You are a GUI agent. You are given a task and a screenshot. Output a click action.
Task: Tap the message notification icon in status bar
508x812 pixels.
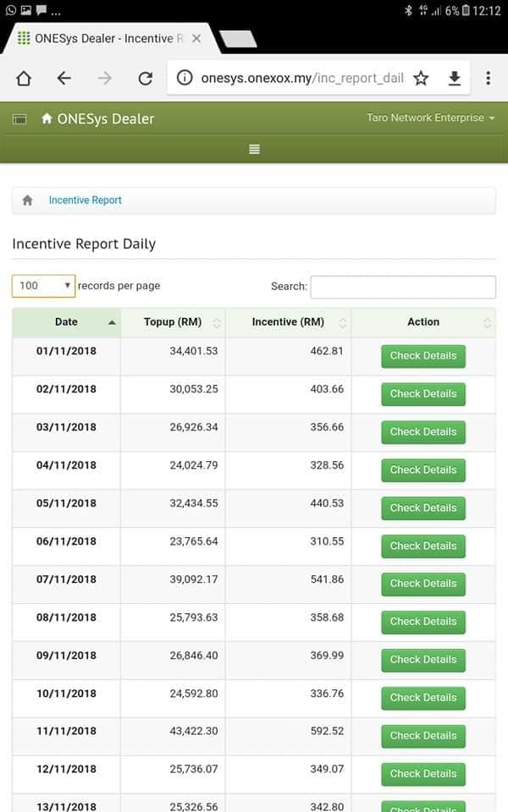41,10
